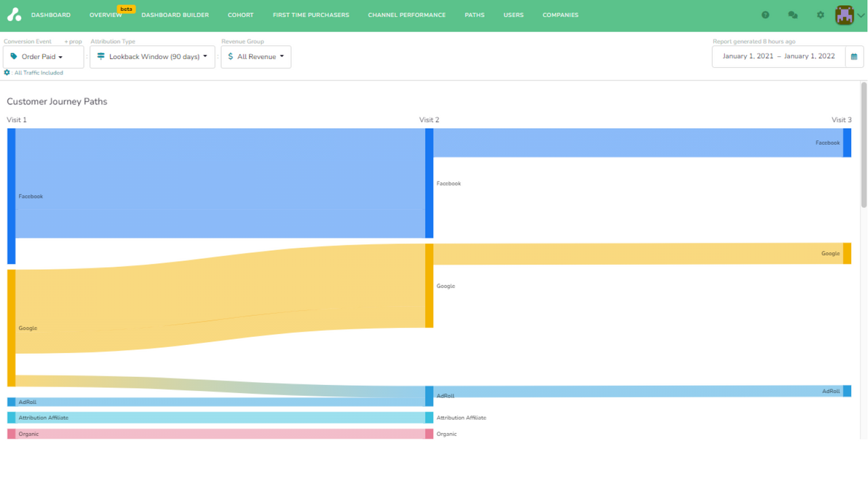The width and height of the screenshot is (868, 488).
Task: Open the Order Paid conversion event dropdown
Action: pos(43,57)
